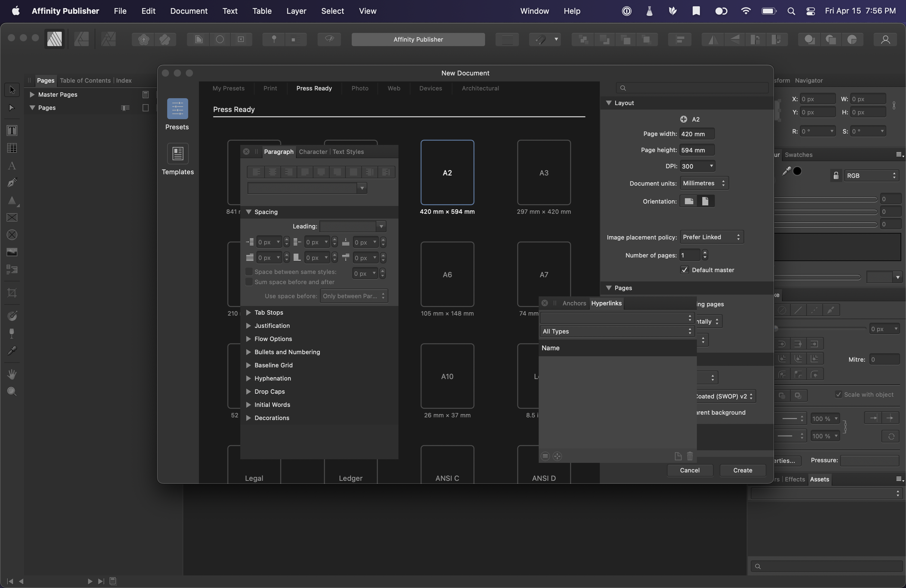Screen dimensions: 906x588
Task: Toggle Default master checkbox
Action: pyautogui.click(x=685, y=270)
